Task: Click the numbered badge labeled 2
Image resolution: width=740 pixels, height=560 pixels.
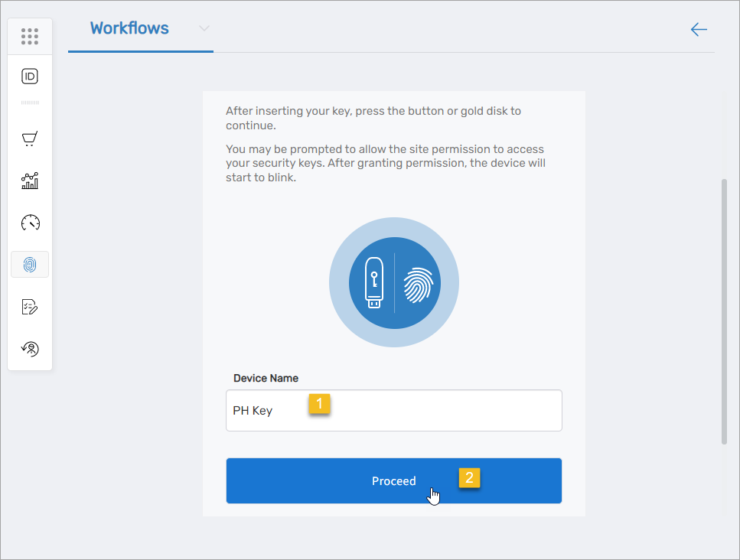Action: tap(469, 477)
